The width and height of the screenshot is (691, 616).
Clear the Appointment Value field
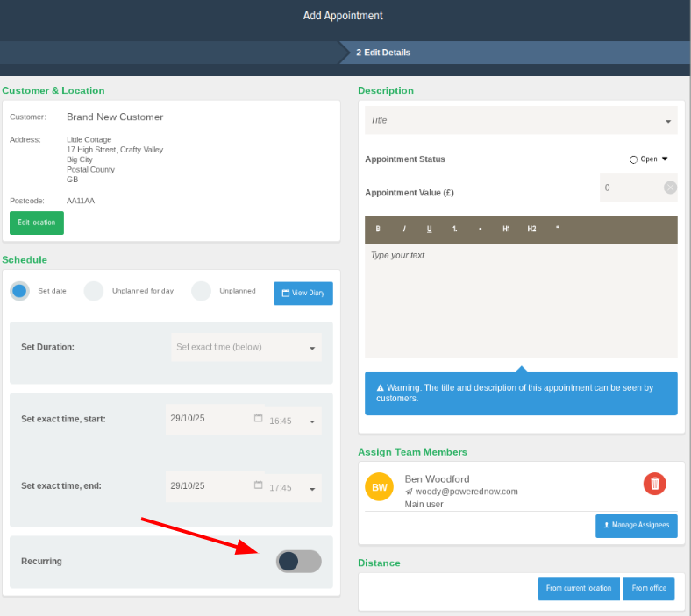[x=670, y=187]
